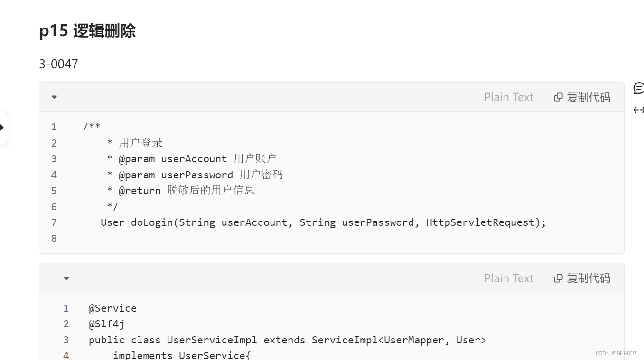Click the @Service annotation line
The height and width of the screenshot is (360, 644).
tap(112, 308)
